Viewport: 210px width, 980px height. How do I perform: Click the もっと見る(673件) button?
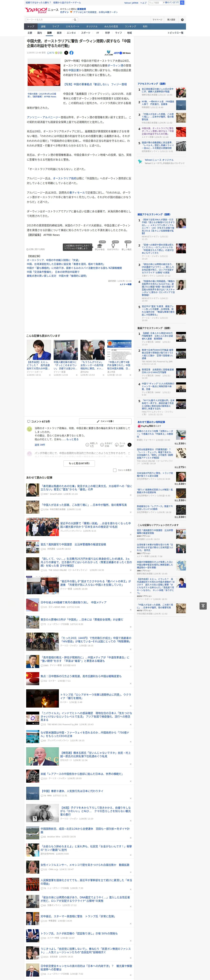79,463
